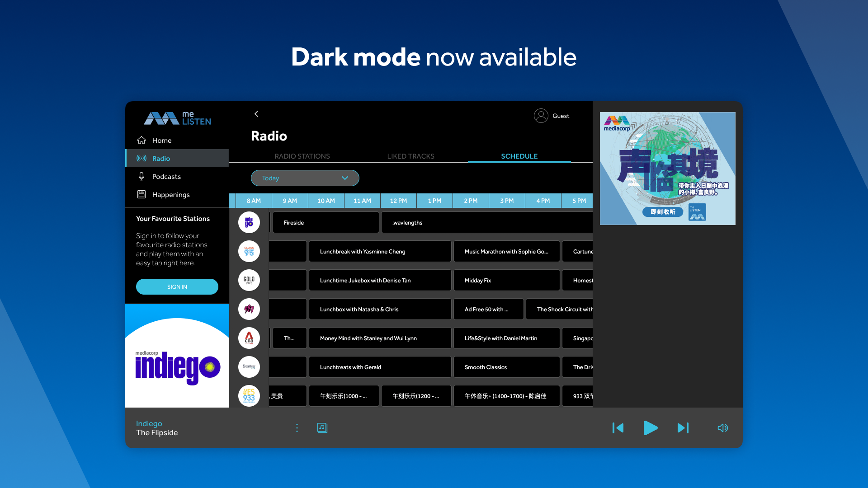Switch to the Liked Tracks tab
The image size is (868, 488).
pos(410,156)
